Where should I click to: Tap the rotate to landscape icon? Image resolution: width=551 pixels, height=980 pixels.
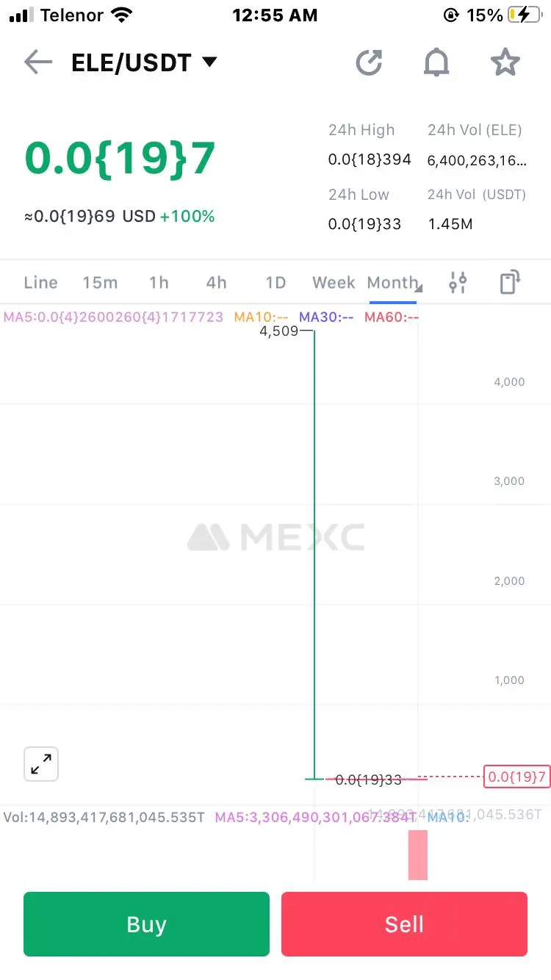510,283
